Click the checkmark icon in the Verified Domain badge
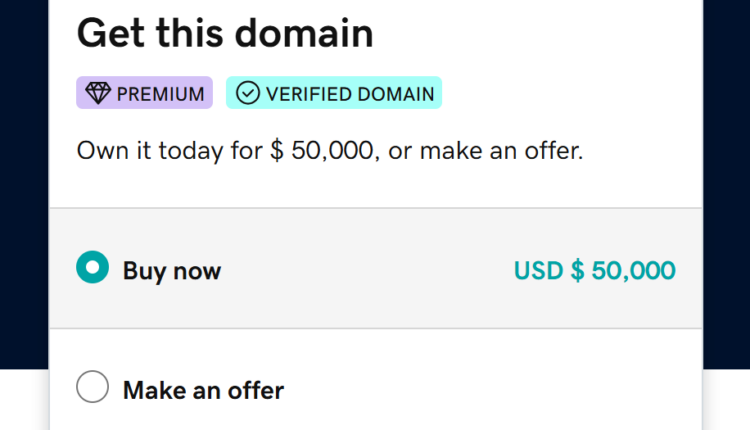 [247, 94]
